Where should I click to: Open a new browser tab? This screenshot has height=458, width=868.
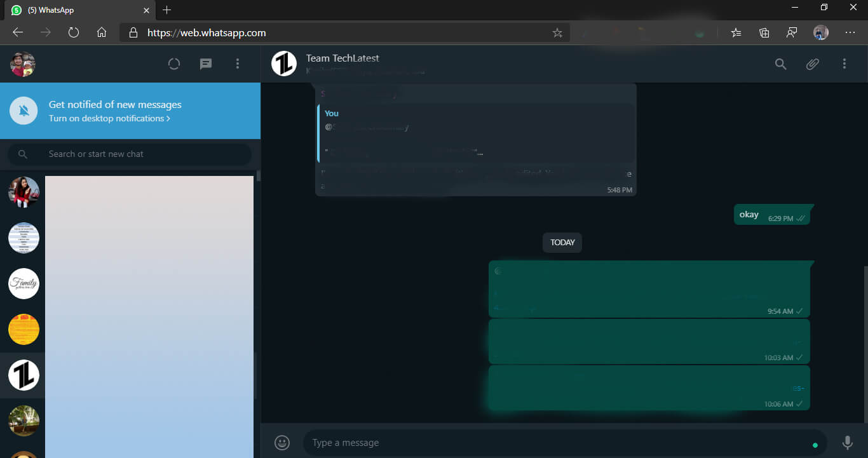(x=167, y=10)
